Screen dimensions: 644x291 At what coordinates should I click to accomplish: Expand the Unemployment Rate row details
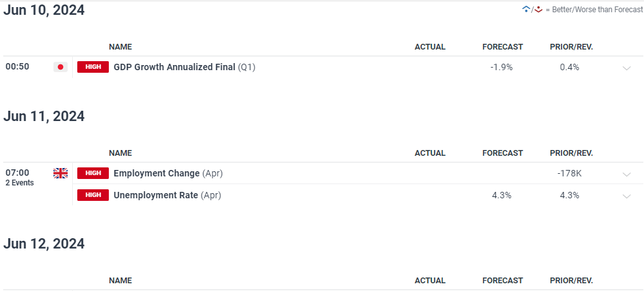tap(627, 196)
